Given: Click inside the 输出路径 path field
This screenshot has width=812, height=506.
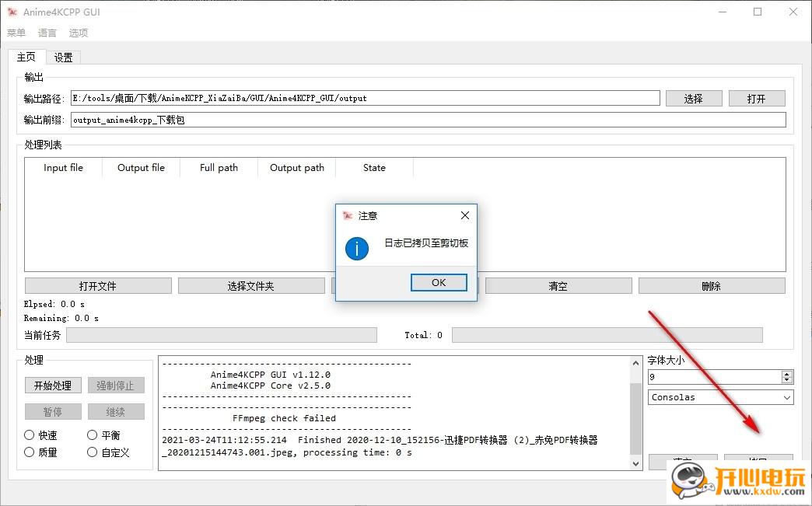Looking at the screenshot, I should [365, 98].
